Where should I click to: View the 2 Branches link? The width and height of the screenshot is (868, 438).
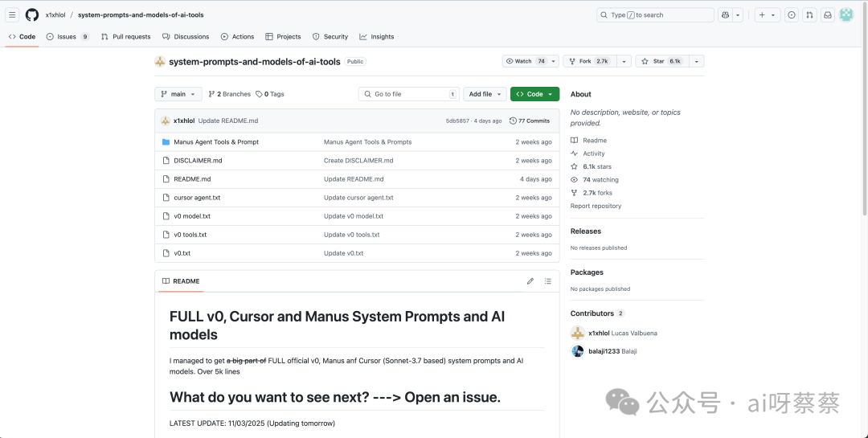click(x=230, y=94)
